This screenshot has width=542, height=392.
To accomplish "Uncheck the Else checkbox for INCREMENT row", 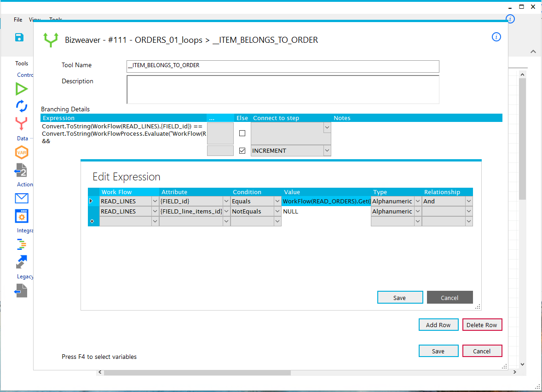I will [242, 151].
